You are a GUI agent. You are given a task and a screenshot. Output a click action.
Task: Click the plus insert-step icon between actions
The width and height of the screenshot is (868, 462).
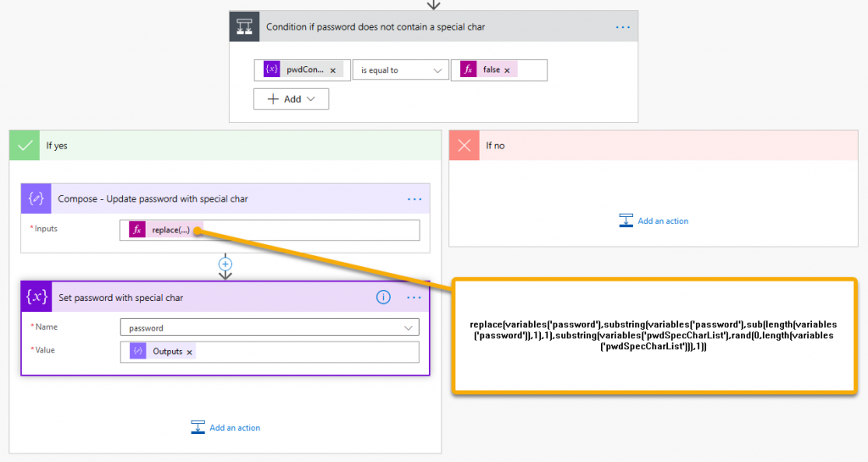[225, 264]
